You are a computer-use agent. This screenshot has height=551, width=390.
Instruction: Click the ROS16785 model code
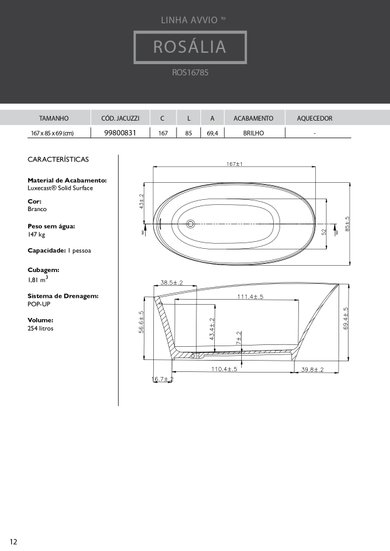(190, 72)
